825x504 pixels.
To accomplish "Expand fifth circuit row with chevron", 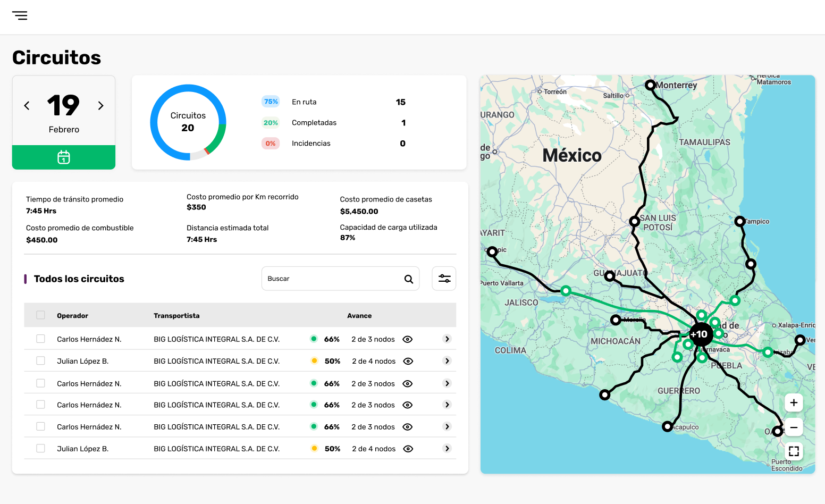I will point(447,427).
